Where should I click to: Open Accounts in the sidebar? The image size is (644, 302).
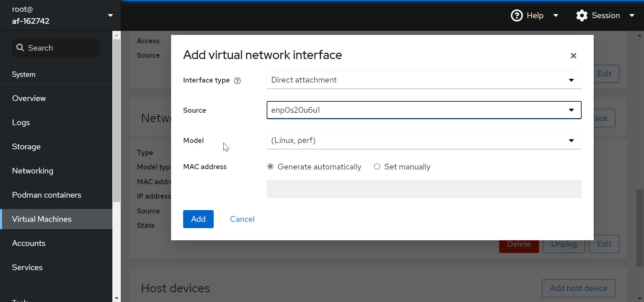coord(56,243)
